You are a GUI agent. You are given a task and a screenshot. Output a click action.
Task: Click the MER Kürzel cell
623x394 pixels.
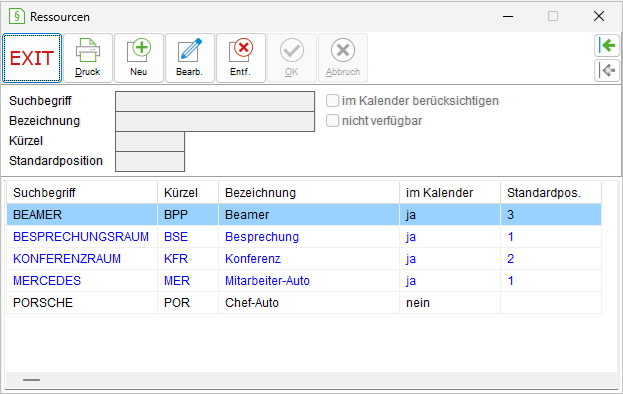(x=188, y=281)
